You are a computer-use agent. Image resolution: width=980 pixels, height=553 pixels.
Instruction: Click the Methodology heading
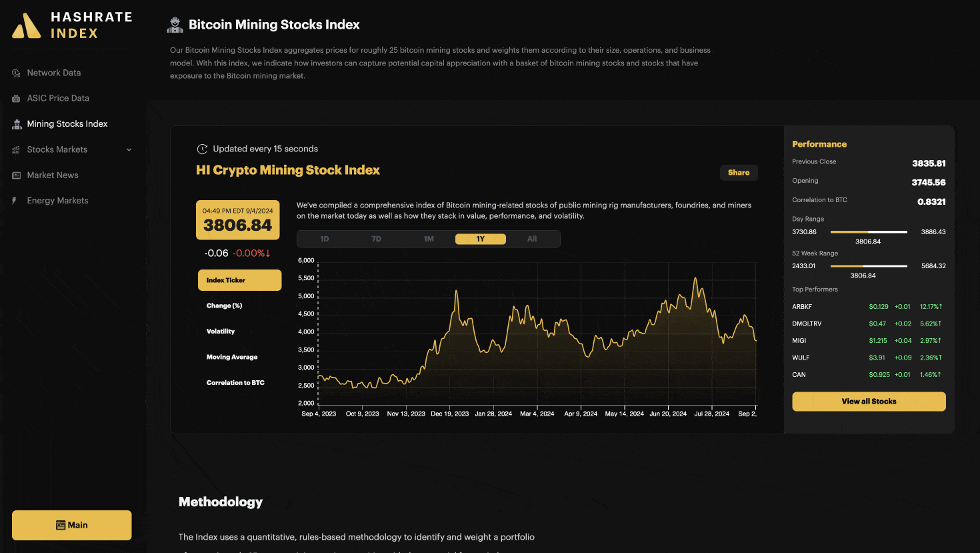click(x=221, y=502)
